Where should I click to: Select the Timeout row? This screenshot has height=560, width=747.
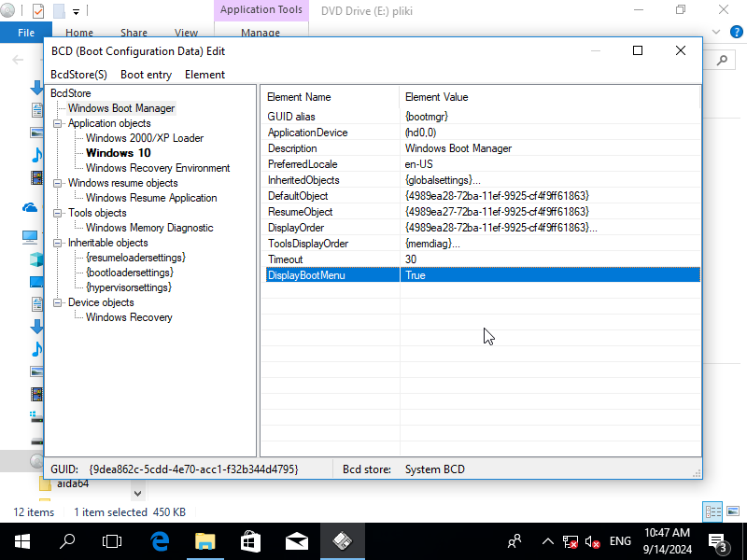coord(483,259)
